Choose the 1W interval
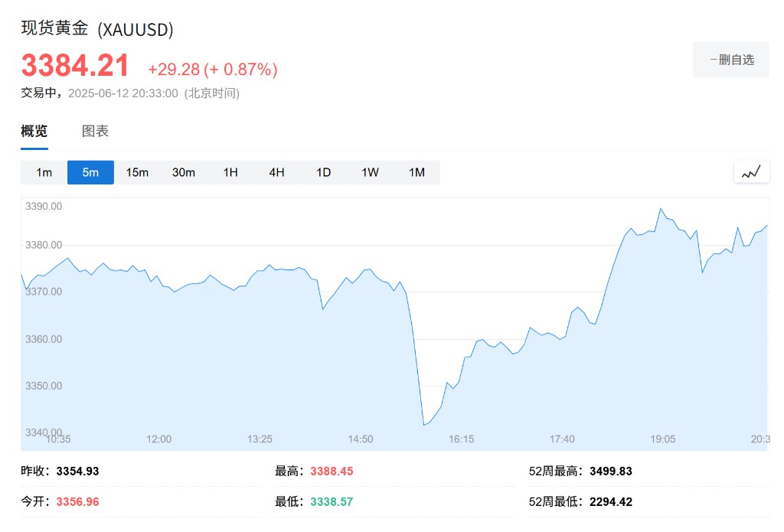Screen dimensions: 784x532 tap(370, 172)
